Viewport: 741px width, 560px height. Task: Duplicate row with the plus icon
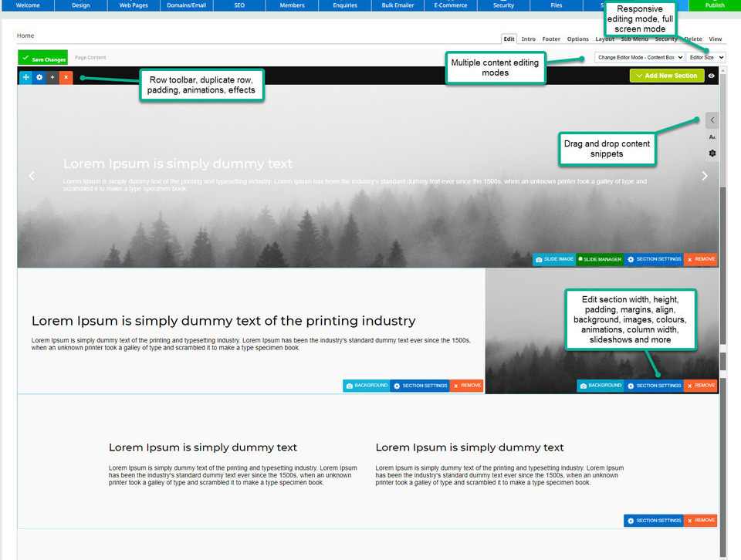(52, 77)
